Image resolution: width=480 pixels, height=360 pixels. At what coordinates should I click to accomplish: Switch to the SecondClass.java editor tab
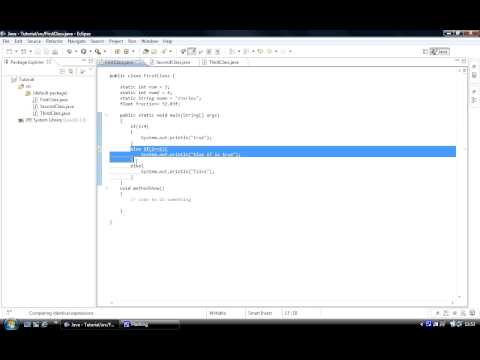point(173,62)
